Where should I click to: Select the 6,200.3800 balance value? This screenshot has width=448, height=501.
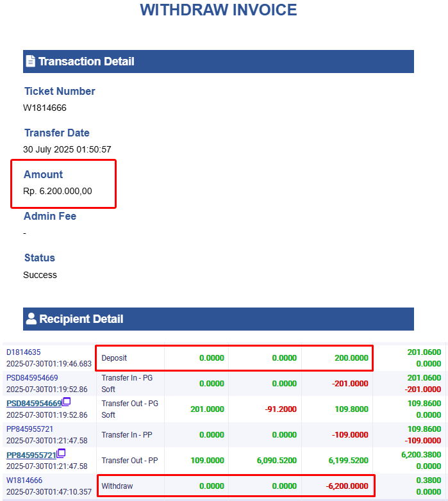click(421, 455)
